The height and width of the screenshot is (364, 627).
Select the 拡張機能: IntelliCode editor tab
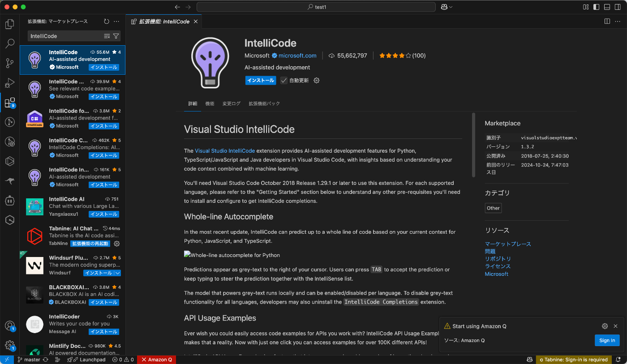click(164, 21)
